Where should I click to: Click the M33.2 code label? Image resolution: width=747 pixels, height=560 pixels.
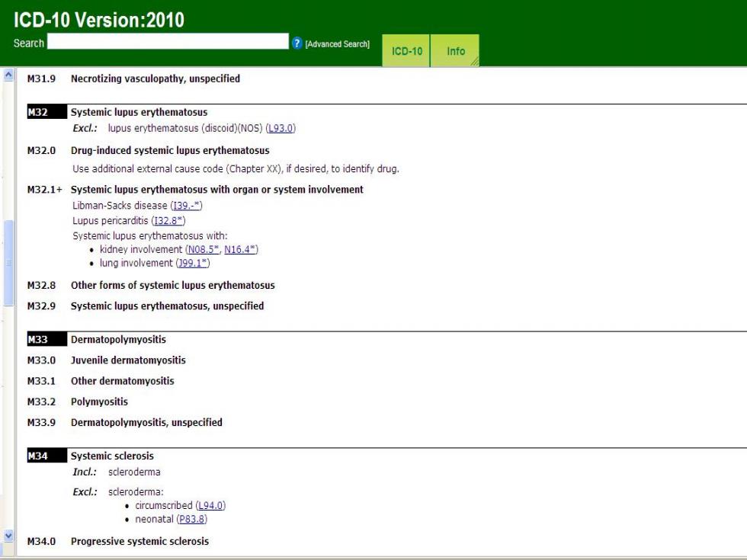[x=41, y=402]
